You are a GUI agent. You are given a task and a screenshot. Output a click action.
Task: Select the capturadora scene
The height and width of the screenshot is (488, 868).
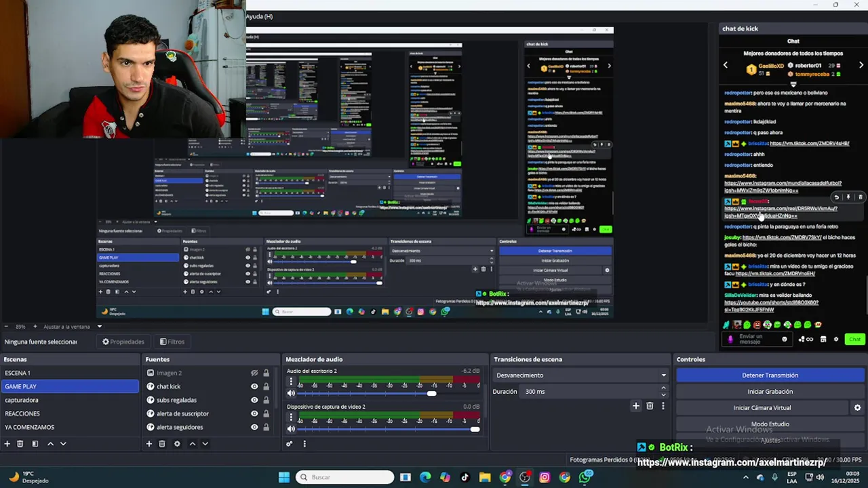tap(70, 400)
